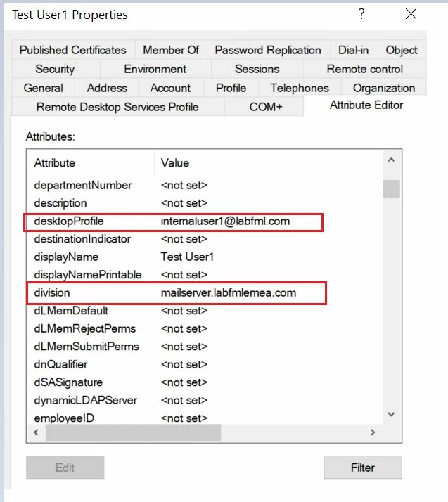Open the Published Certificates tab
This screenshot has height=502, width=448.
(73, 50)
